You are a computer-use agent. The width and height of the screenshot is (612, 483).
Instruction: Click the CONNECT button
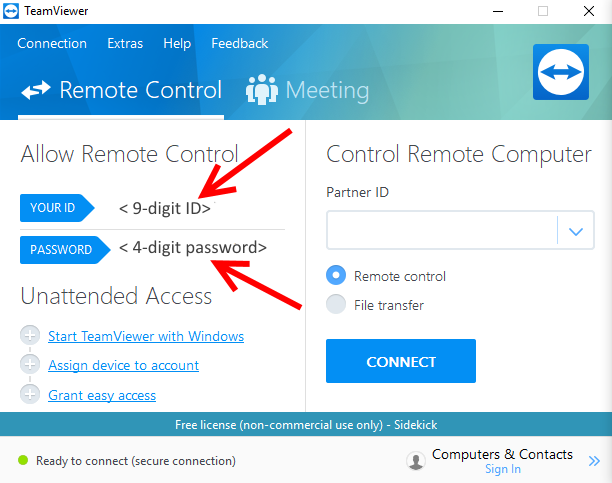pyautogui.click(x=401, y=361)
